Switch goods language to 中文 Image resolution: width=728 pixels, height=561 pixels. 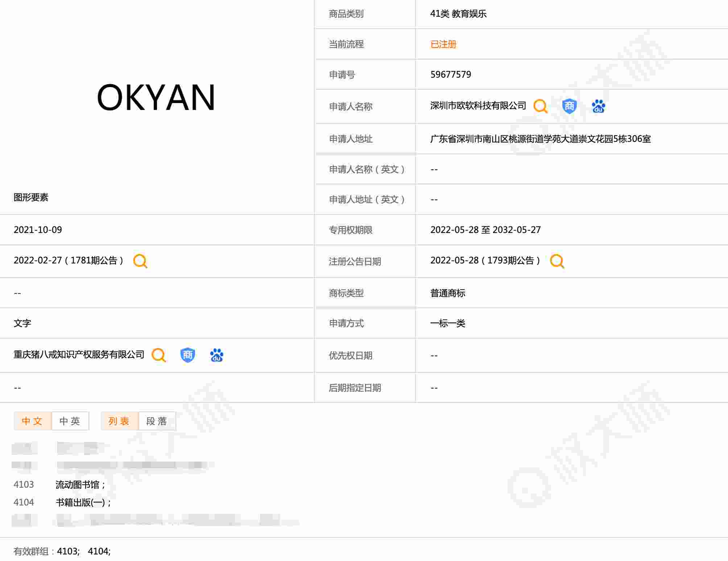coord(32,421)
